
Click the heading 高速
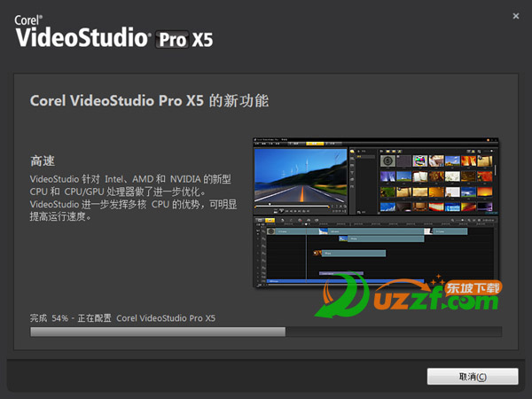pyautogui.click(x=43, y=160)
